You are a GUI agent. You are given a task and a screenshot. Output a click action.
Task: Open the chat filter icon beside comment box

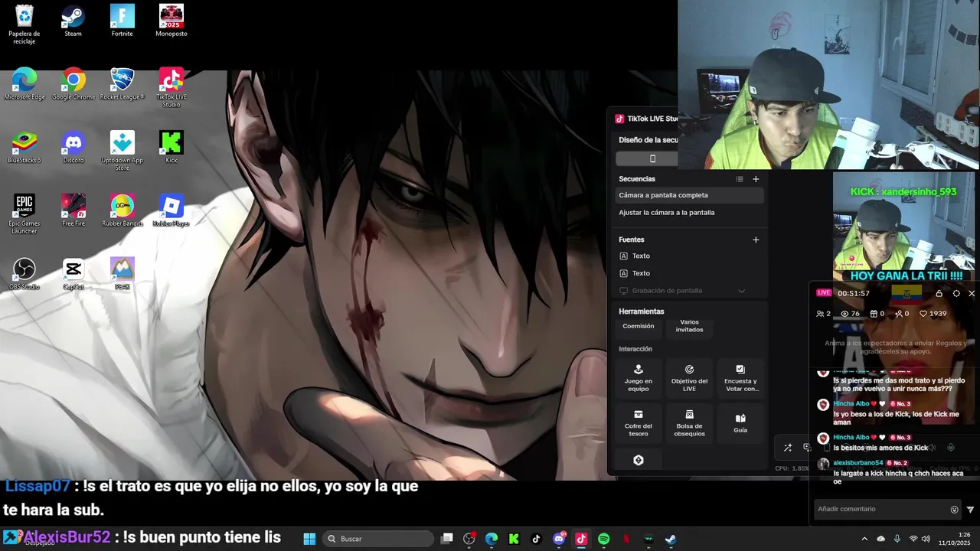(971, 510)
